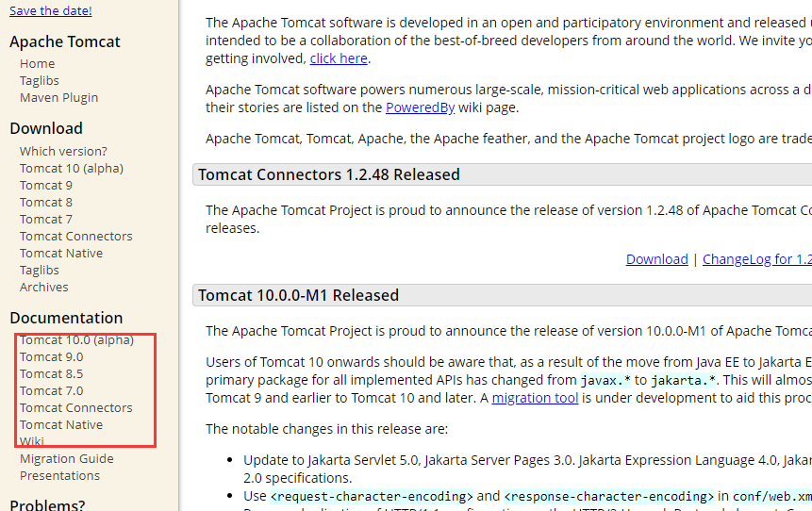Click the 'conf/web.xml' code text
The image size is (812, 511).
772,497
